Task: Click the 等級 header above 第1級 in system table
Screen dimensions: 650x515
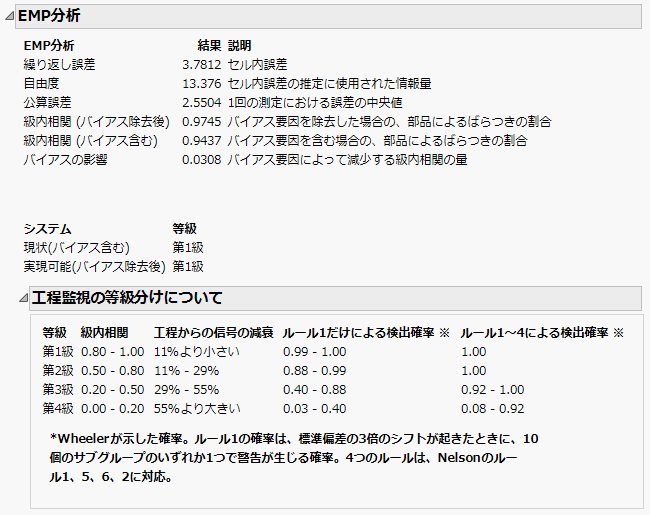Action: point(184,228)
